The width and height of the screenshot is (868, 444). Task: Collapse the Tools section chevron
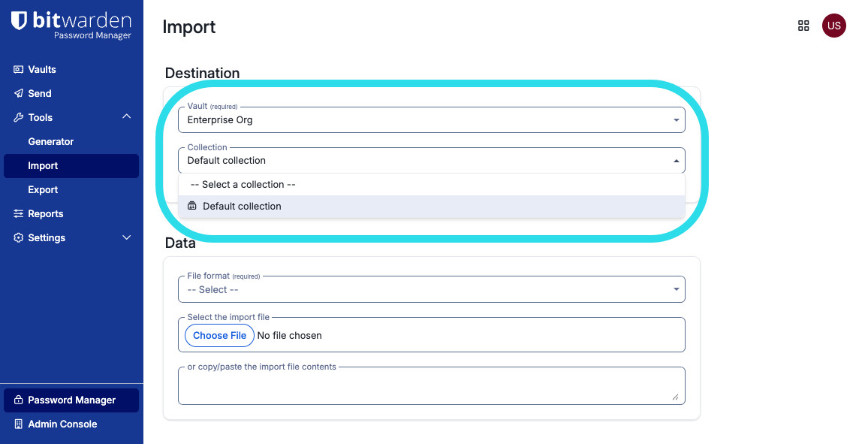[126, 116]
